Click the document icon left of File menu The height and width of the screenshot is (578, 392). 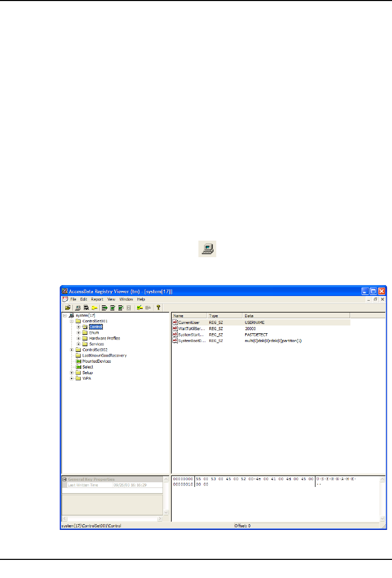[x=65, y=299]
